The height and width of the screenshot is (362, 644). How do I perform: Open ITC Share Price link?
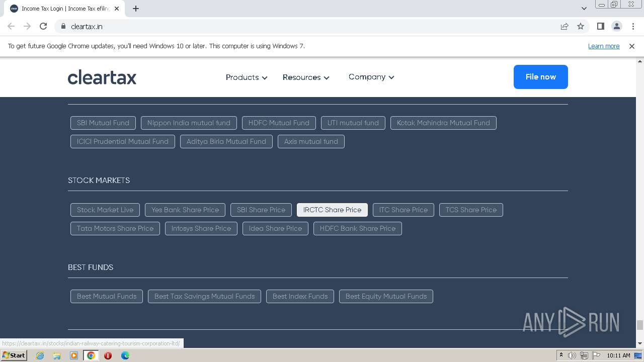pos(404,210)
